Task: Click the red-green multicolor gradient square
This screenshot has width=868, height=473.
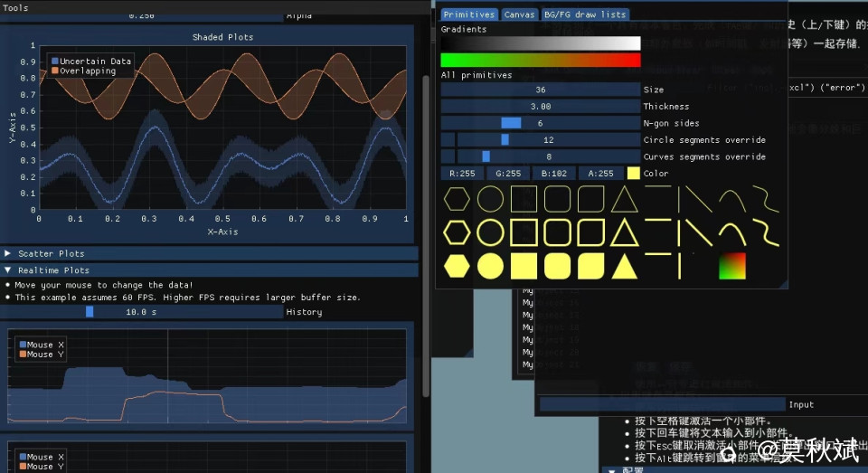Action: 732,266
